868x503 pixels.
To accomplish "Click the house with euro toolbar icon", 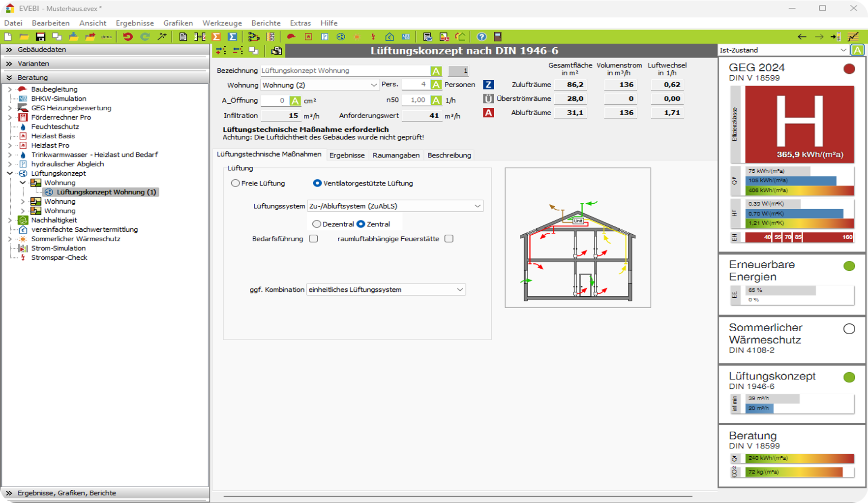I will click(389, 37).
